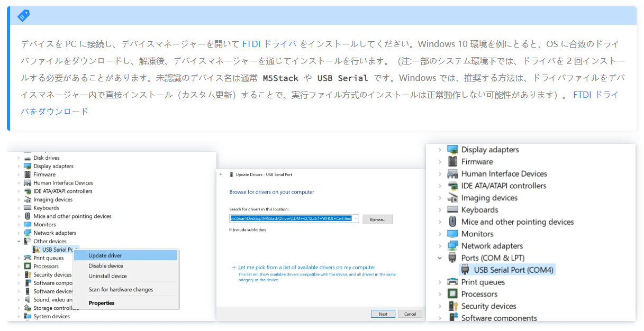Click Disk drives icon in left tree
The width and height of the screenshot is (644, 331).
click(28, 158)
